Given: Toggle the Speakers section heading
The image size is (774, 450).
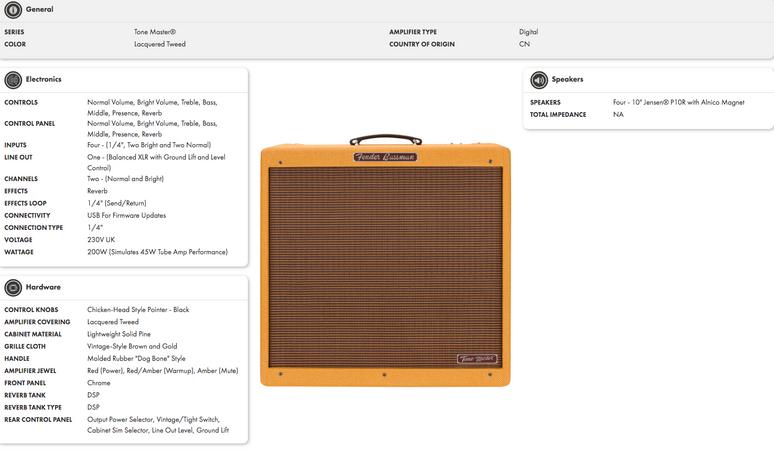Looking at the screenshot, I should coord(567,79).
